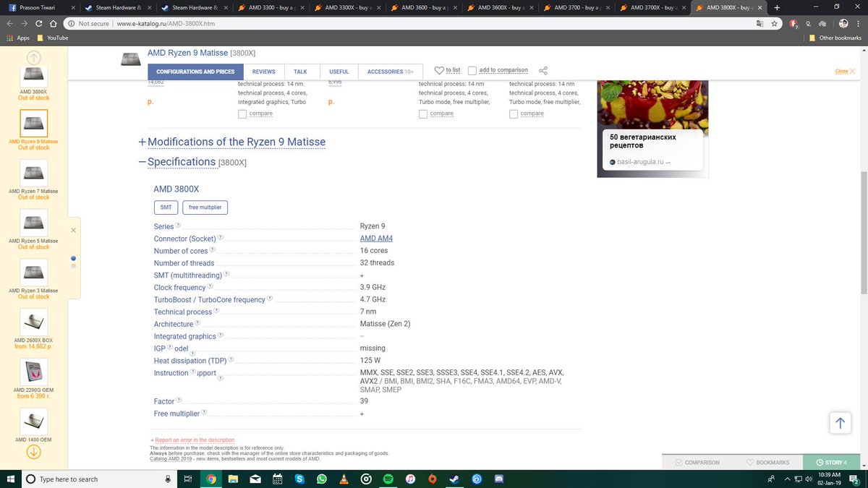Switch to Configurations and Prices tab
Screen dimensions: 868x488
pos(195,72)
